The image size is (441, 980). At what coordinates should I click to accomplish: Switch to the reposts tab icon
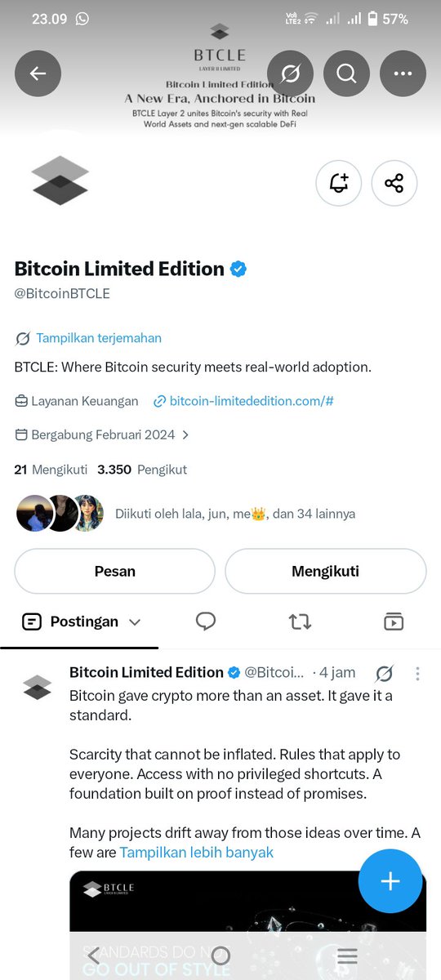point(300,621)
